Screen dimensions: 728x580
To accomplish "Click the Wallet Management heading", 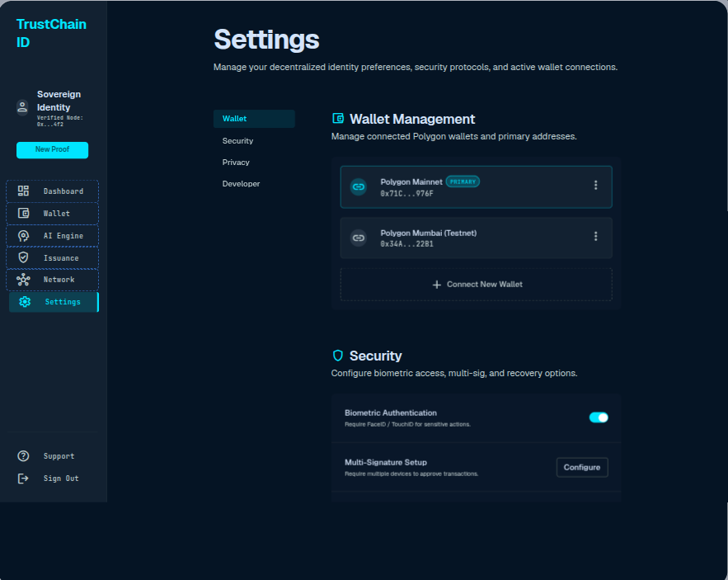I will [x=412, y=119].
